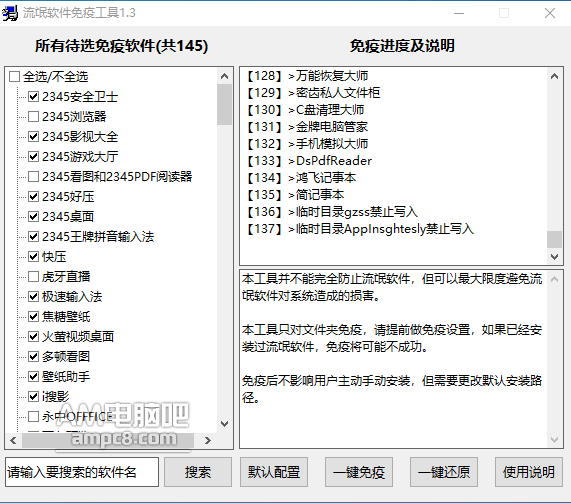Click progress log scroll up arrow
Screen dimensions: 571x503
(554, 76)
